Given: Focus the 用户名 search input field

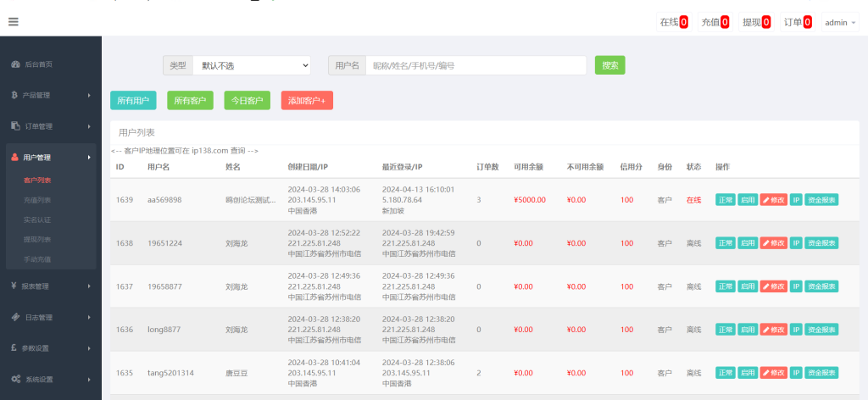Looking at the screenshot, I should 476,65.
